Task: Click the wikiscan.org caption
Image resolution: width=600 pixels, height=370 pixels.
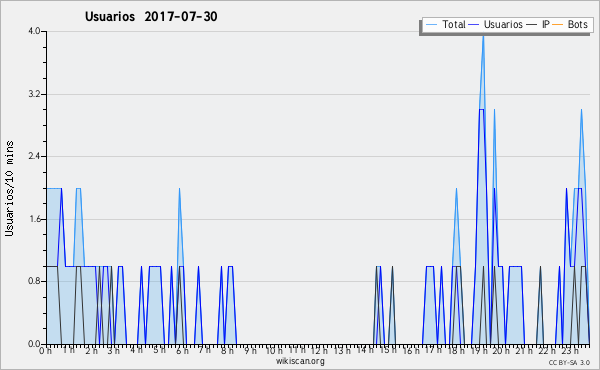Action: pyautogui.click(x=300, y=361)
